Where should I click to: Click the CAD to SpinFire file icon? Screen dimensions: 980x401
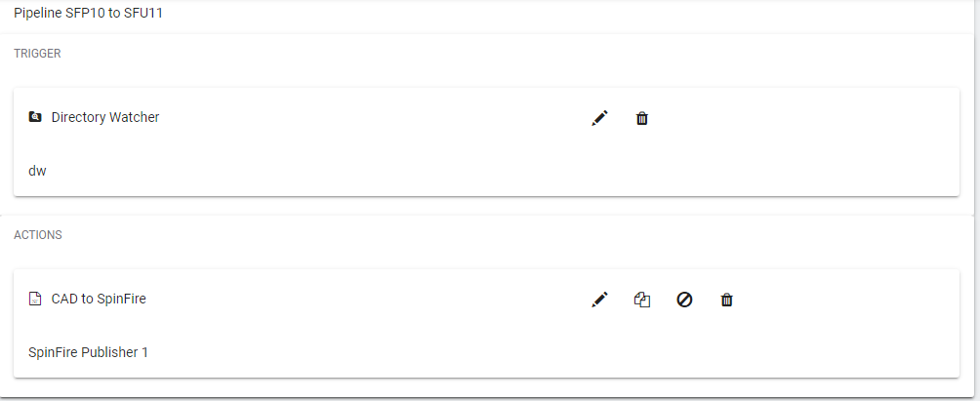(35, 299)
